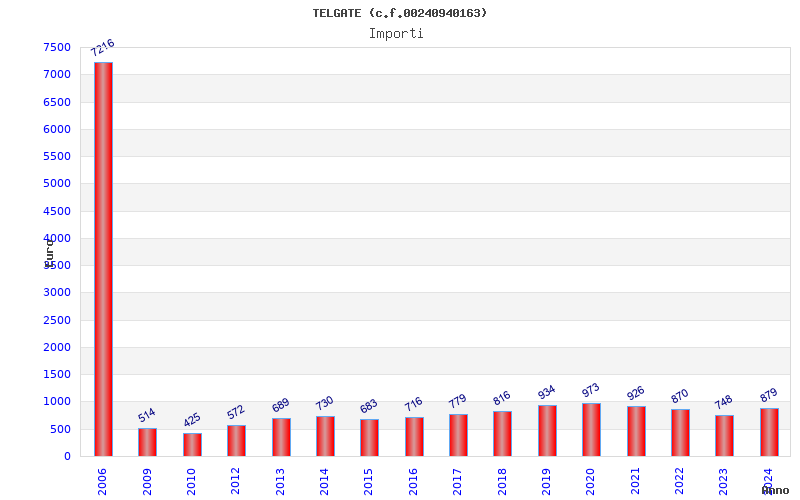Click the value label 716
Screen dimensions: 800x500
pos(413,405)
